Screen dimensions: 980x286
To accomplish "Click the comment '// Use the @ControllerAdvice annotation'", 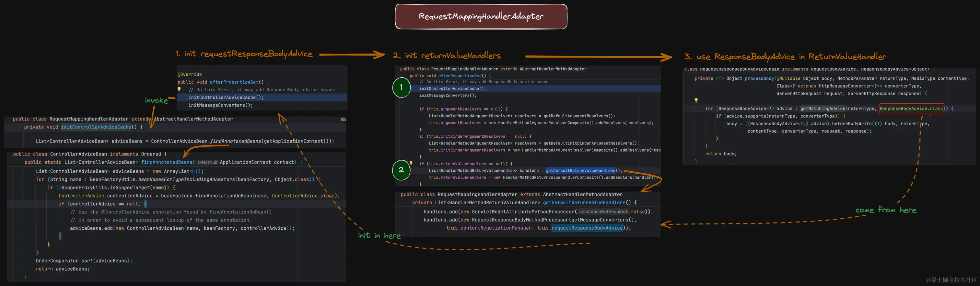I will coord(171,212).
